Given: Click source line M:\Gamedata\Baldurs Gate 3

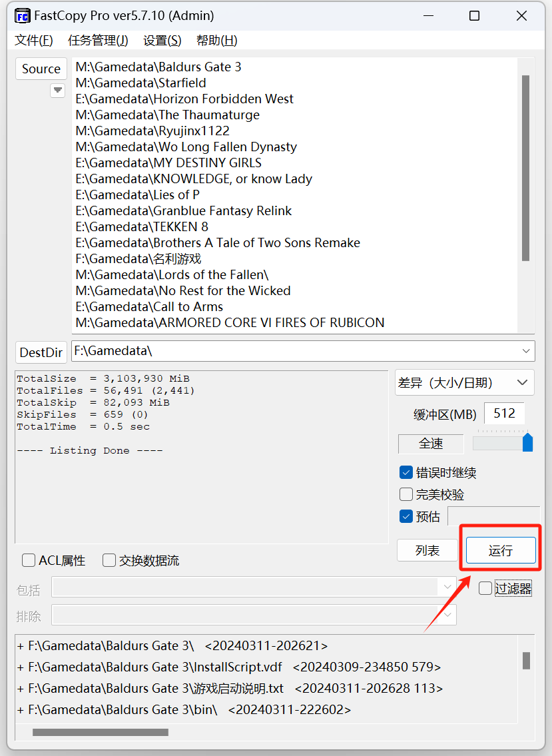Looking at the screenshot, I should [x=158, y=67].
